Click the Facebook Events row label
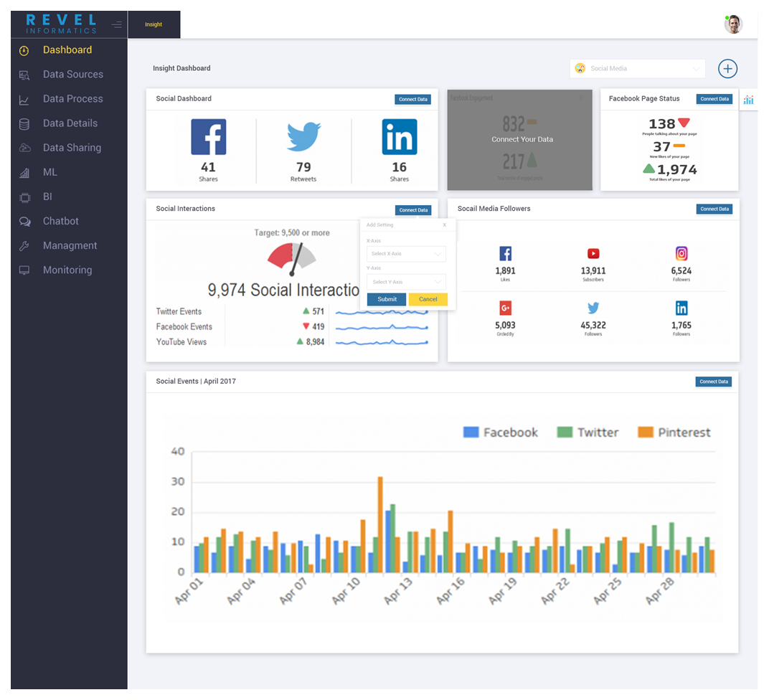 (x=184, y=327)
